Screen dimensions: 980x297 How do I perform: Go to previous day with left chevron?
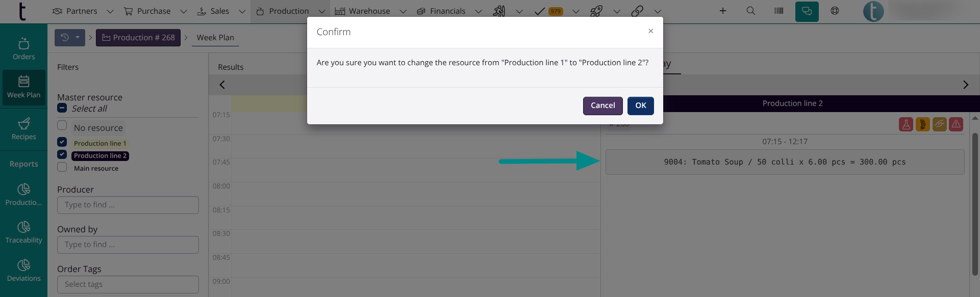tap(222, 85)
